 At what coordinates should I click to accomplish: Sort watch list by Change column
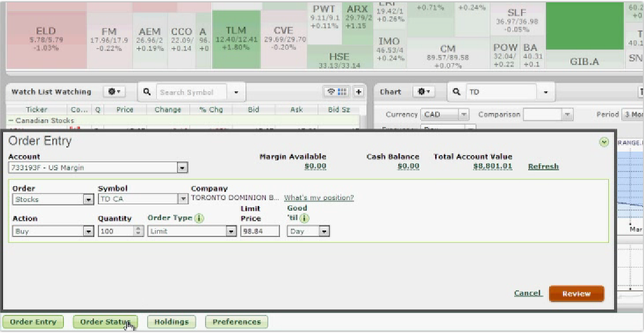[x=168, y=109]
